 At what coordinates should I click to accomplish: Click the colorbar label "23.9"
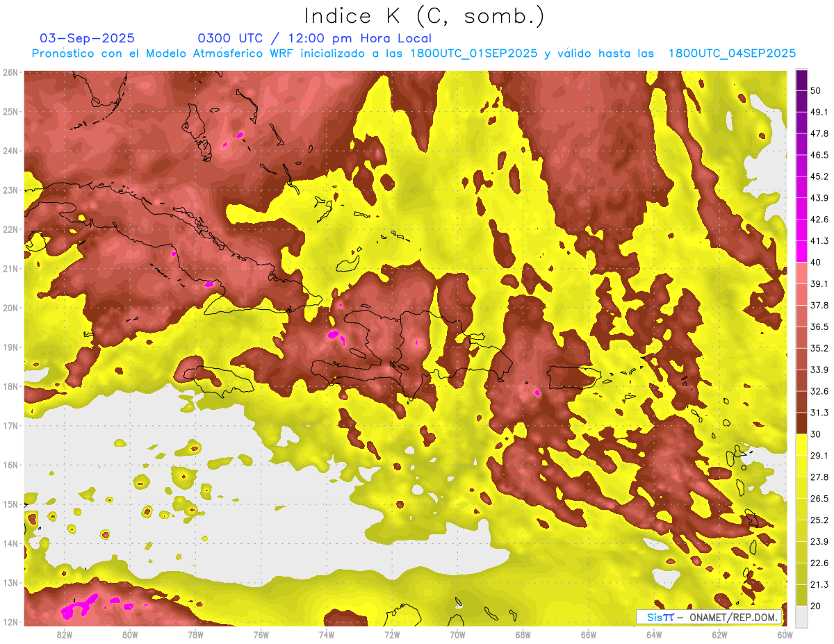pos(819,541)
